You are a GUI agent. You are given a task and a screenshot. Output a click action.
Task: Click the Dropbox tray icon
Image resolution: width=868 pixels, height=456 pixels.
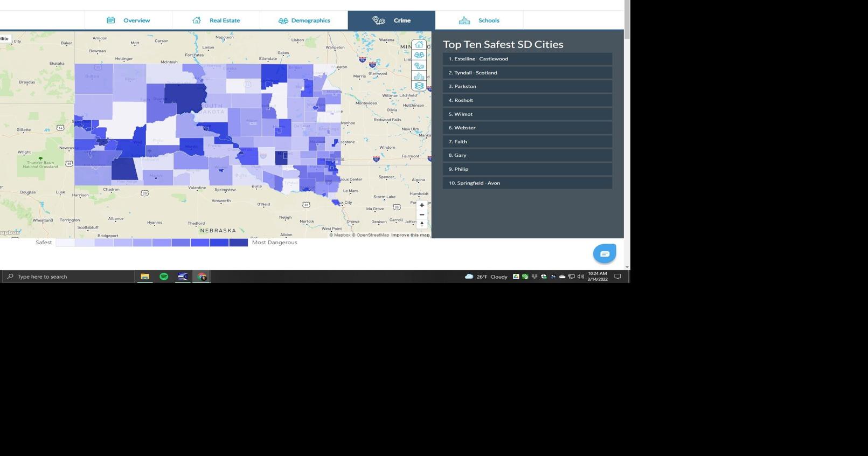coord(534,277)
